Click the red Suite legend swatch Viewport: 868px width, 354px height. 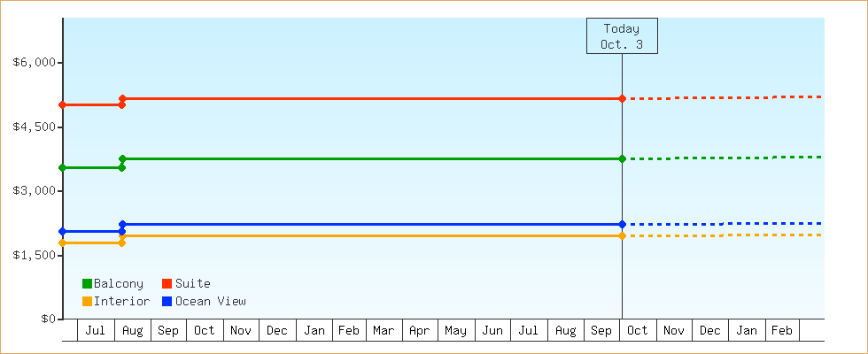tap(167, 284)
